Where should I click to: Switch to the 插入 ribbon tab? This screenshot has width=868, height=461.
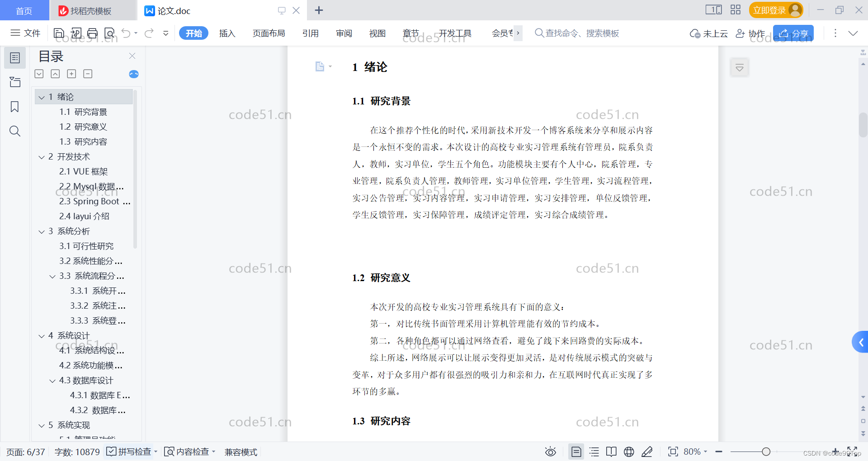pos(227,33)
